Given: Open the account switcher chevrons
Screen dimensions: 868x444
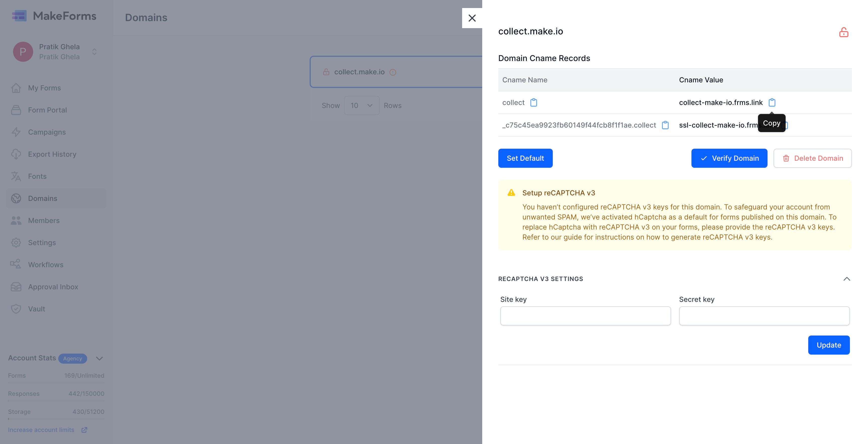Looking at the screenshot, I should (94, 51).
